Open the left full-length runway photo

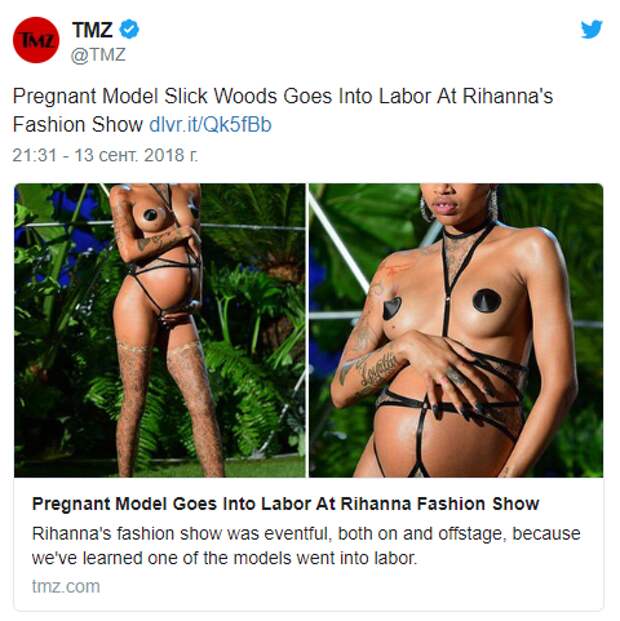pyautogui.click(x=160, y=330)
